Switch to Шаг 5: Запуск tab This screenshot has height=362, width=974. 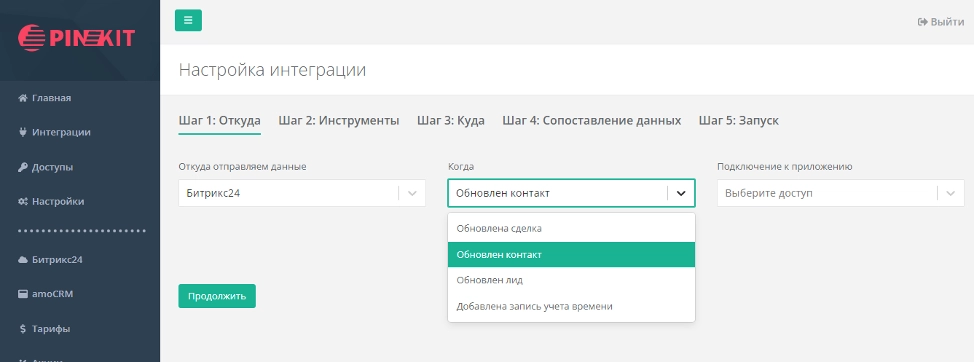tap(739, 121)
